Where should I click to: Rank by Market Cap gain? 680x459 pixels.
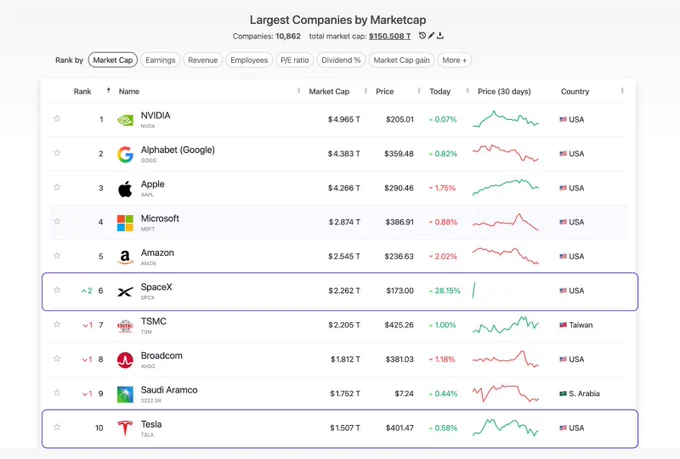[x=402, y=60]
